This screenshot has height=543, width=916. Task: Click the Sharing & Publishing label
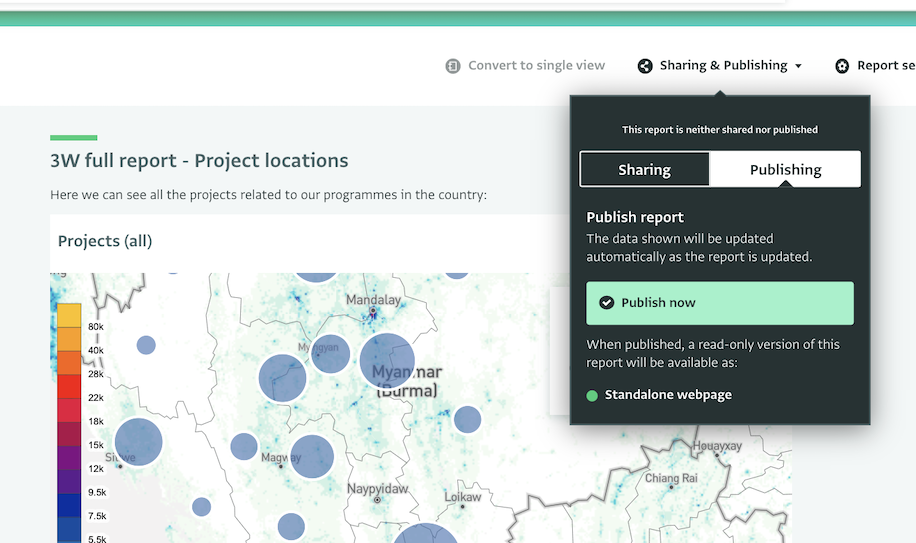pyautogui.click(x=723, y=65)
